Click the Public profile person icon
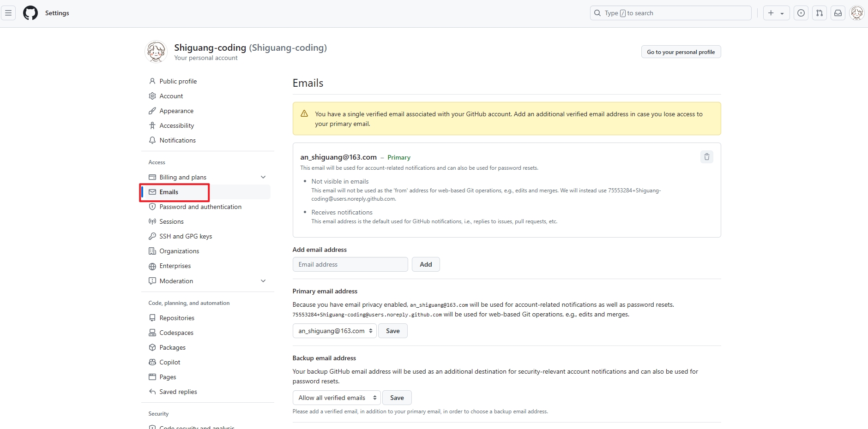The width and height of the screenshot is (868, 429). (x=152, y=81)
